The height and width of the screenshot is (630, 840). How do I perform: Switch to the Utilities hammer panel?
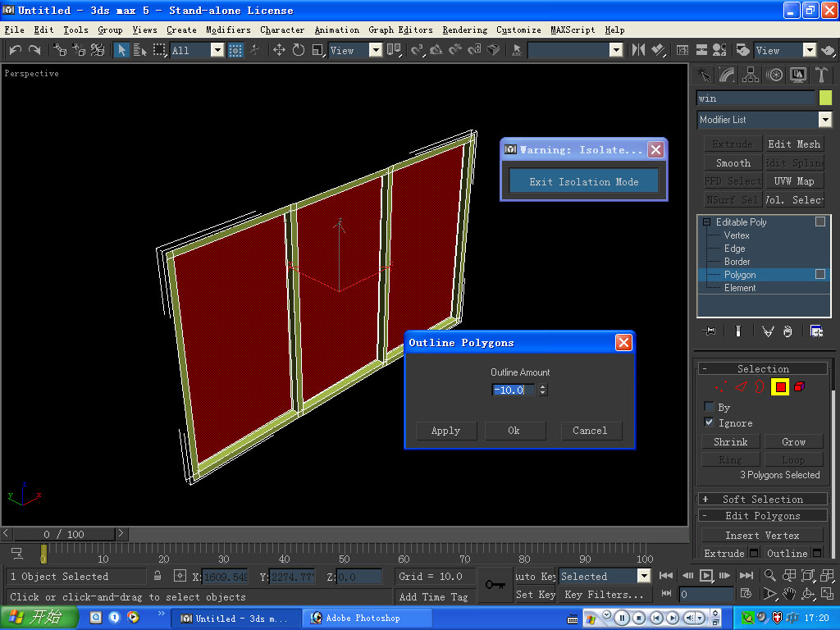pos(822,75)
